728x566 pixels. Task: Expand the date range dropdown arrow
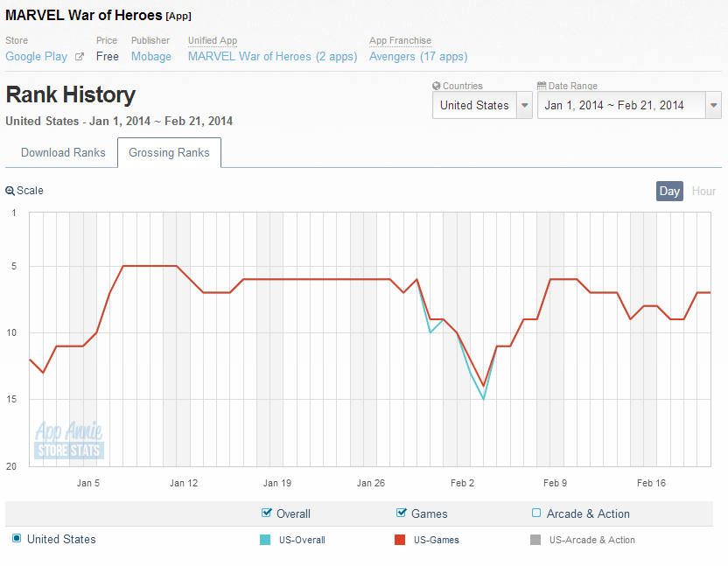[x=714, y=105]
